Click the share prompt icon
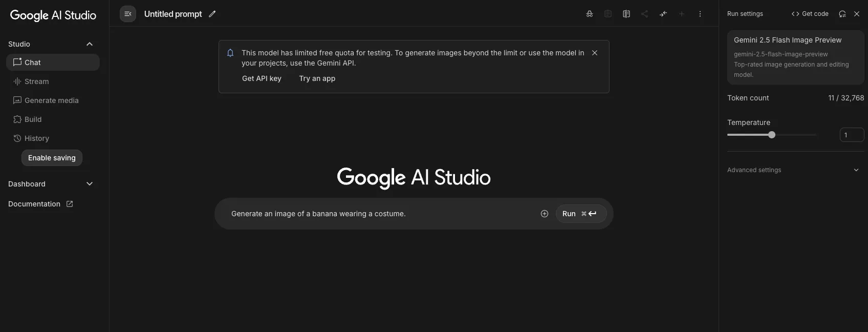 (645, 14)
